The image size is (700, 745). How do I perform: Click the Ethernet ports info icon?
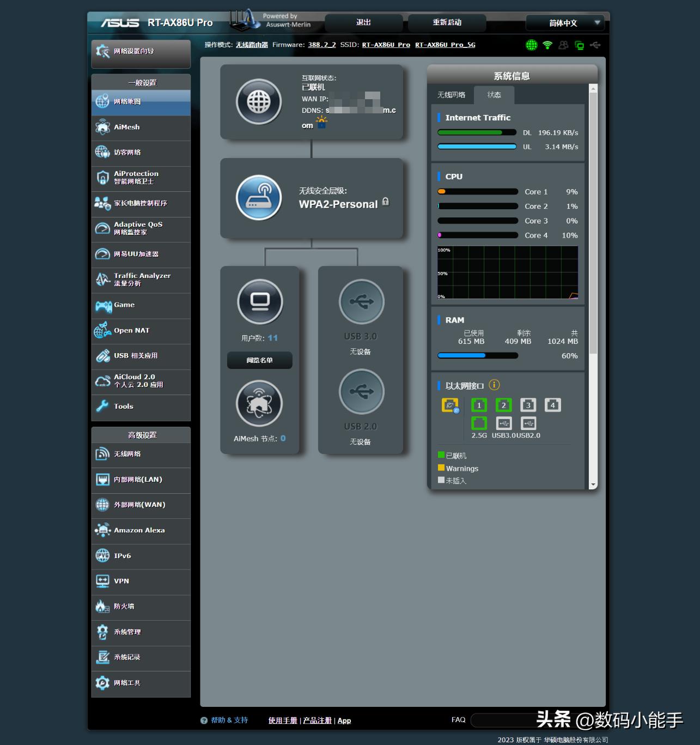click(x=494, y=385)
